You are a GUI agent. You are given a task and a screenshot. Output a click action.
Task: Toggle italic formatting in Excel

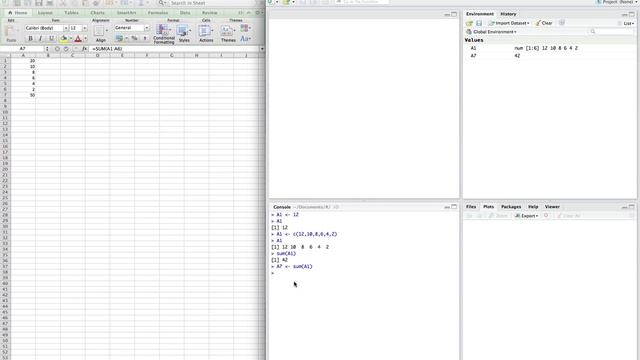pyautogui.click(x=40, y=38)
